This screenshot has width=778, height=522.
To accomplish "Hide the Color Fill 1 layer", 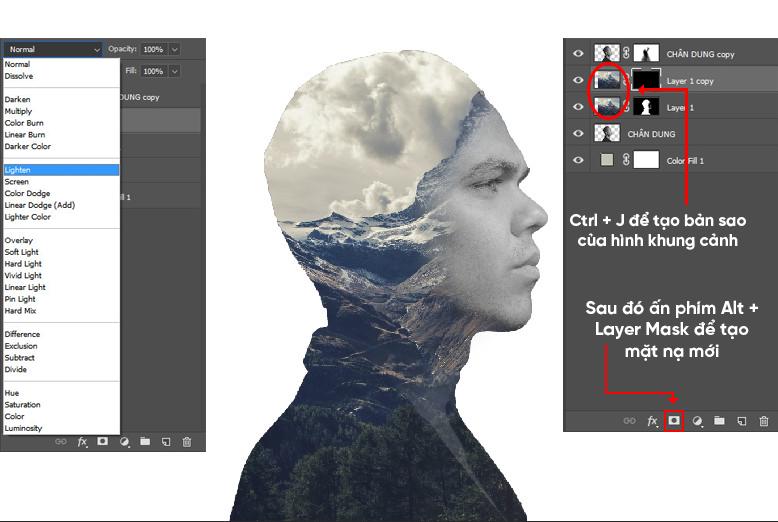I will [578, 160].
